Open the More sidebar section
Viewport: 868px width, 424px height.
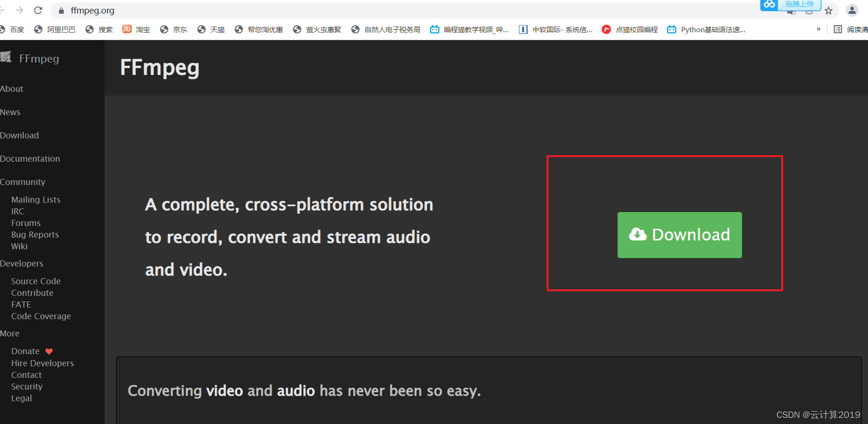(10, 333)
